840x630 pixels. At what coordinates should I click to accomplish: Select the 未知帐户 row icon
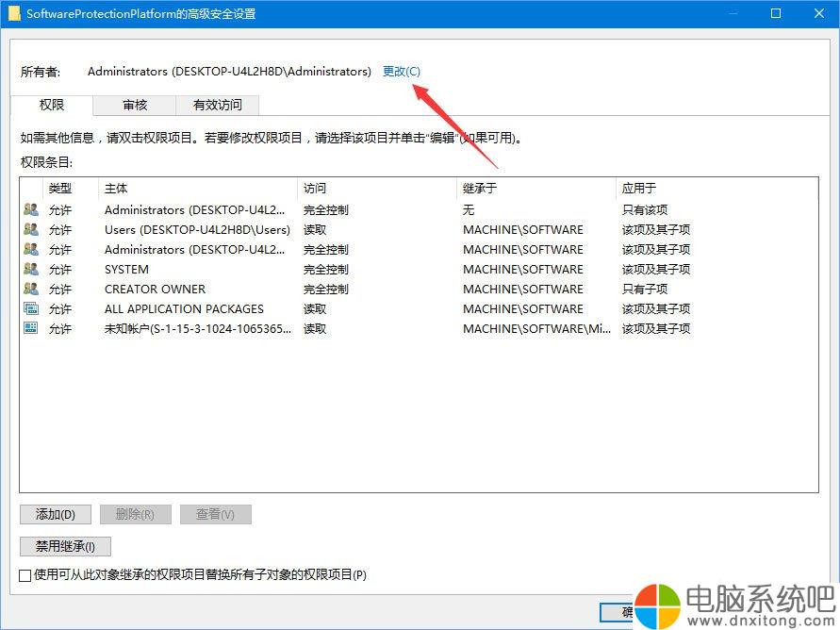(31, 328)
